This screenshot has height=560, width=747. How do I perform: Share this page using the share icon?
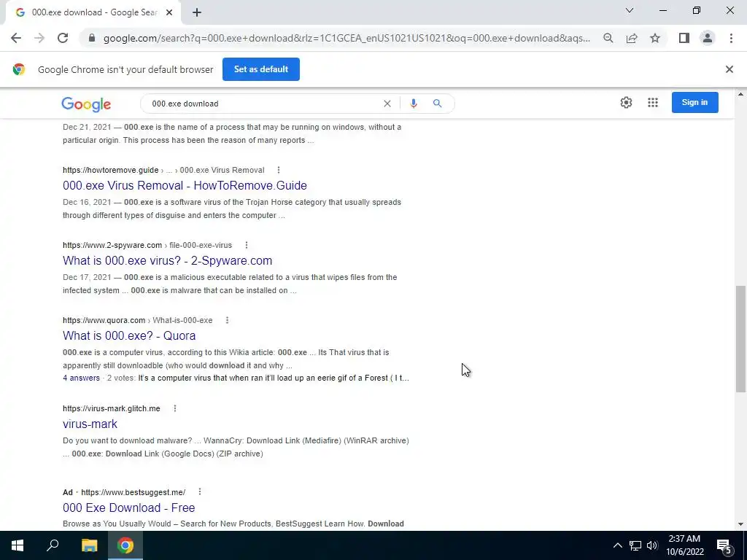tap(632, 38)
